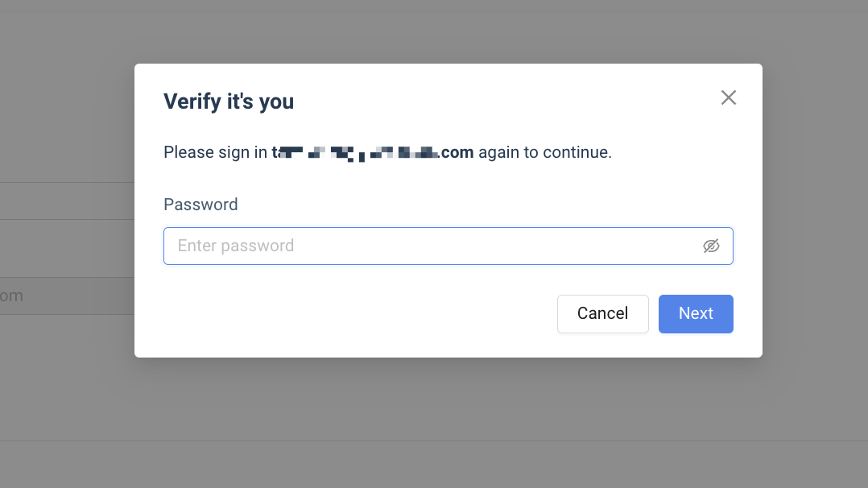Click dimmed background field ending in "om"
The height and width of the screenshot is (488, 868).
(64, 296)
